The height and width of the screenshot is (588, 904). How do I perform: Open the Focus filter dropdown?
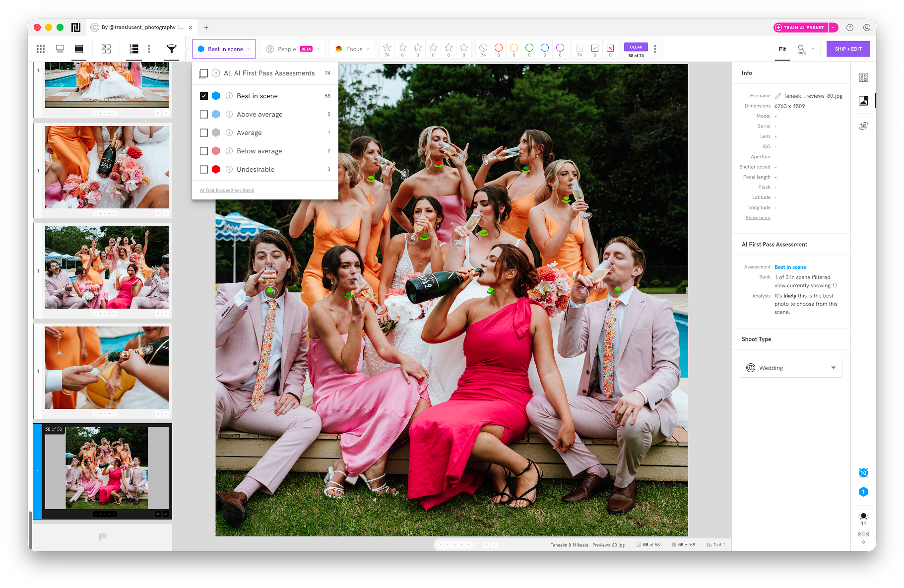[x=352, y=49]
